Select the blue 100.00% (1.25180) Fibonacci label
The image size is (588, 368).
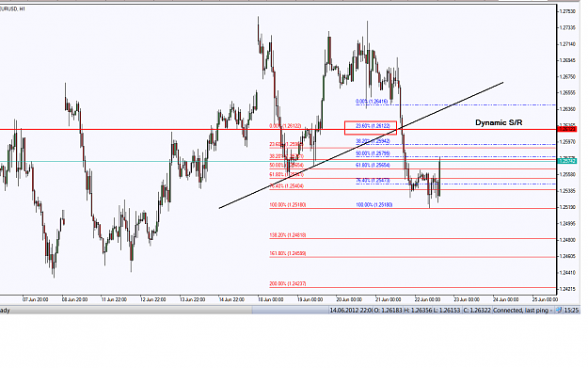(x=373, y=205)
